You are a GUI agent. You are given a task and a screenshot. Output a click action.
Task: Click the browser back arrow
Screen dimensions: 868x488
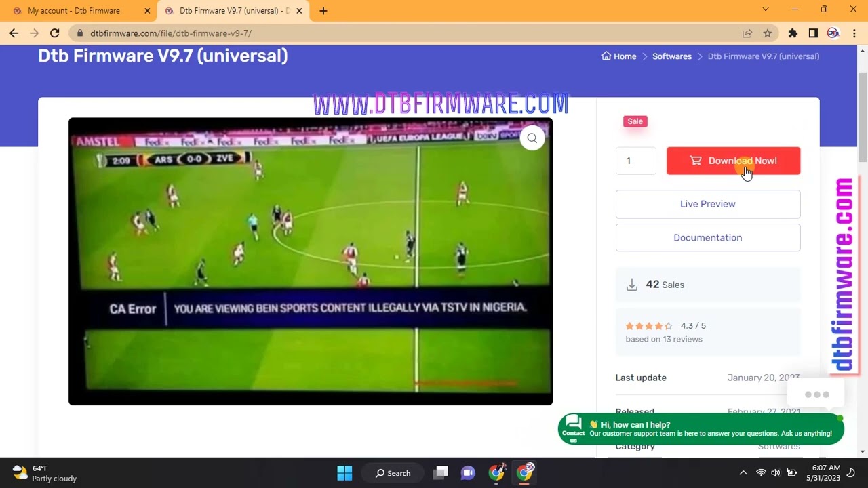point(14,33)
